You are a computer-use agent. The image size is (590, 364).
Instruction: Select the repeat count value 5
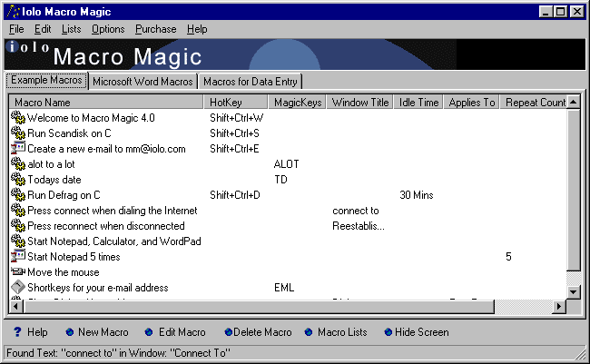(508, 257)
